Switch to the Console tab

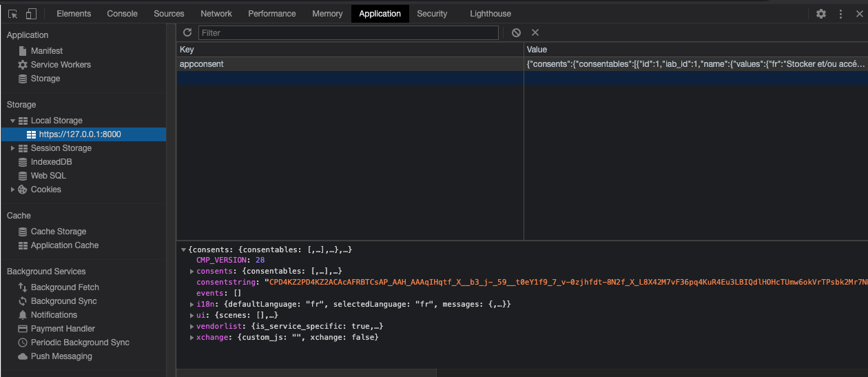(122, 14)
